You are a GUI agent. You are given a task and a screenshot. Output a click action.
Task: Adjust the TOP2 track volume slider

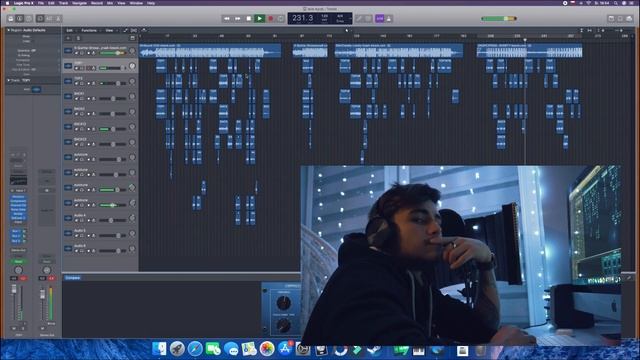click(113, 84)
